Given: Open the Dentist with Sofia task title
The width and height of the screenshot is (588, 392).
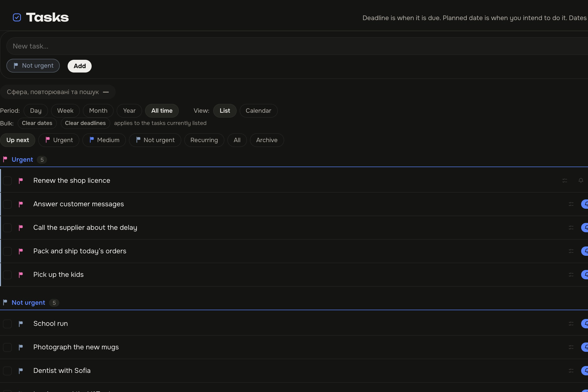Looking at the screenshot, I should 62,371.
